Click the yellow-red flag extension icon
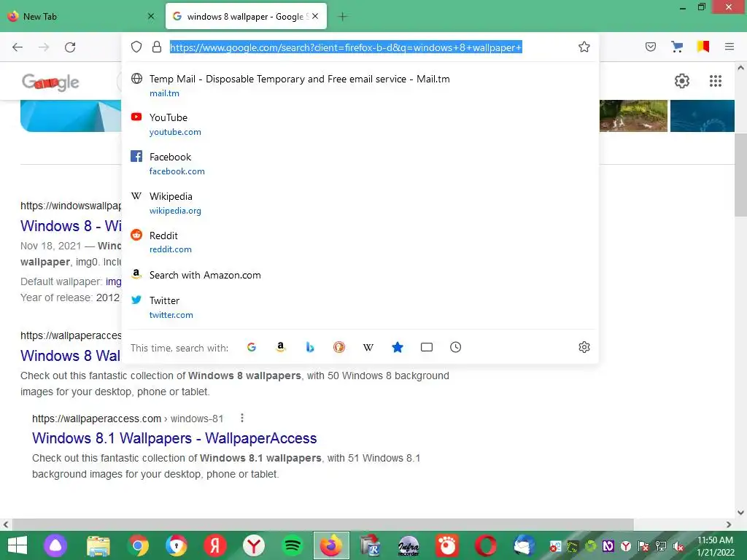This screenshot has width=747, height=560. pos(703,47)
